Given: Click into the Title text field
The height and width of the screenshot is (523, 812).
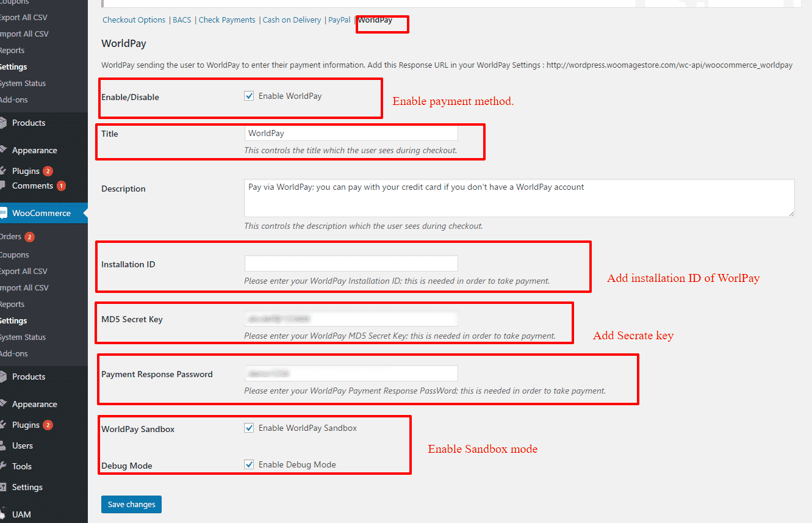Looking at the screenshot, I should (x=351, y=133).
